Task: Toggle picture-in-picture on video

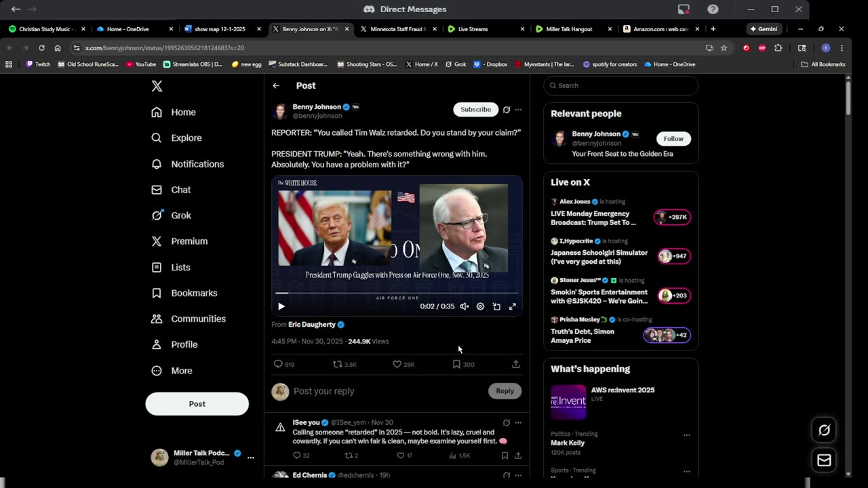Action: (x=496, y=306)
